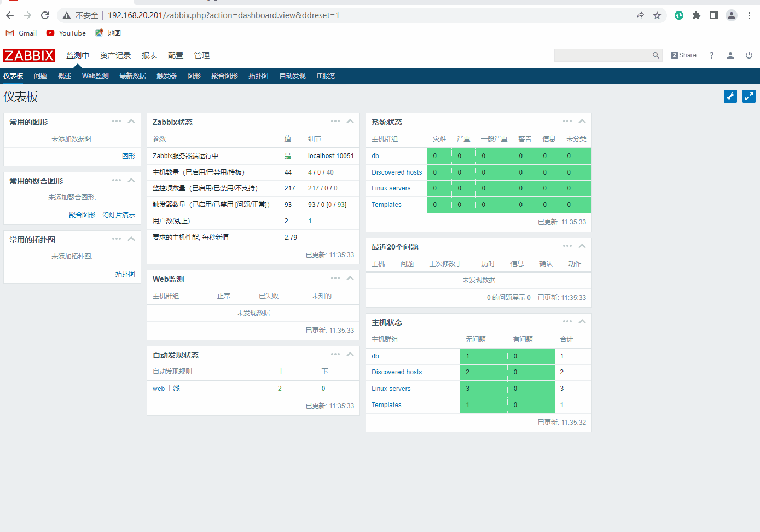The image size is (760, 532).
Task: Open the Discovered hosts link in 系统状态
Action: (x=397, y=172)
